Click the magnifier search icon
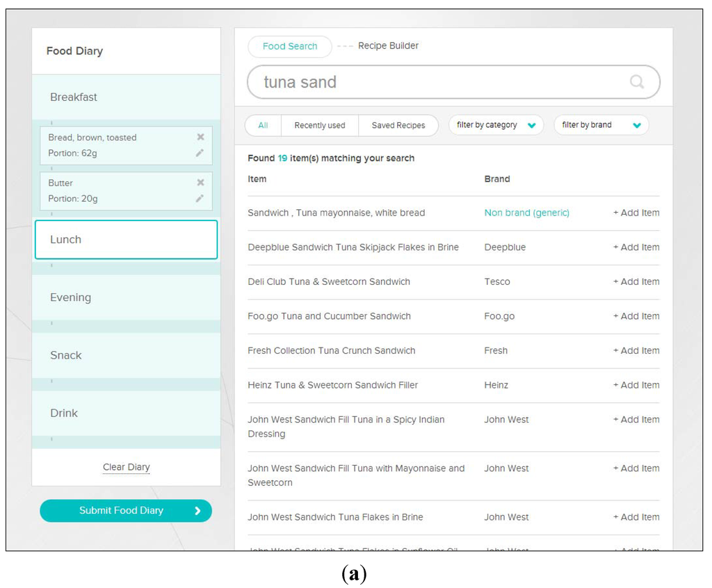712x588 pixels. coord(636,82)
